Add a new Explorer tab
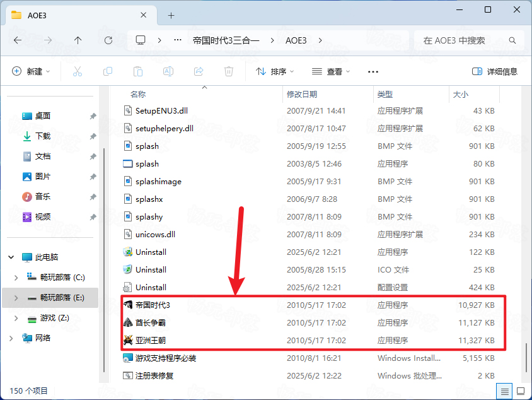 (171, 15)
